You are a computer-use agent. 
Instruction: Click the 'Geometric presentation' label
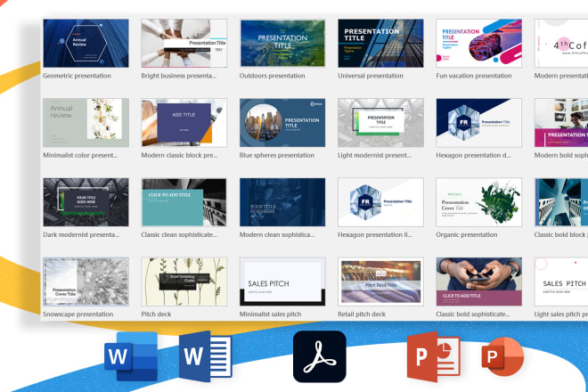click(x=77, y=76)
